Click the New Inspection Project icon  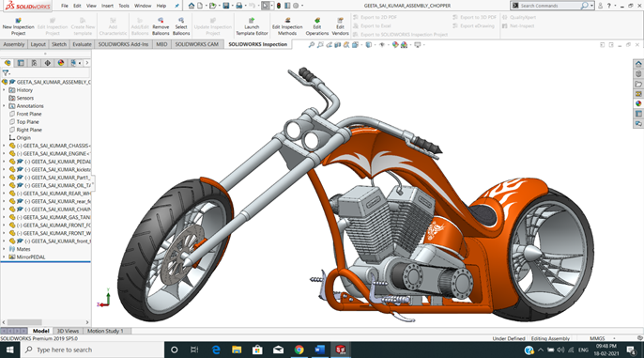[x=18, y=26]
